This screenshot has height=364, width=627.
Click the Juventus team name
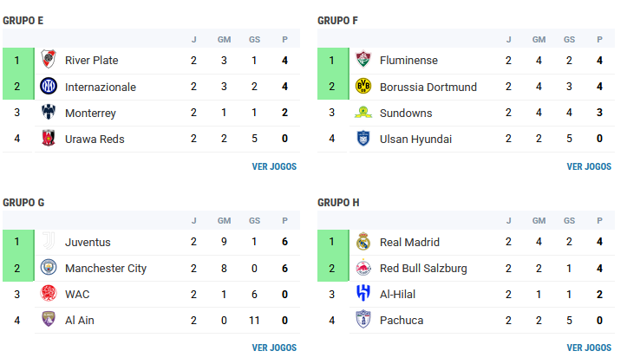tap(88, 242)
